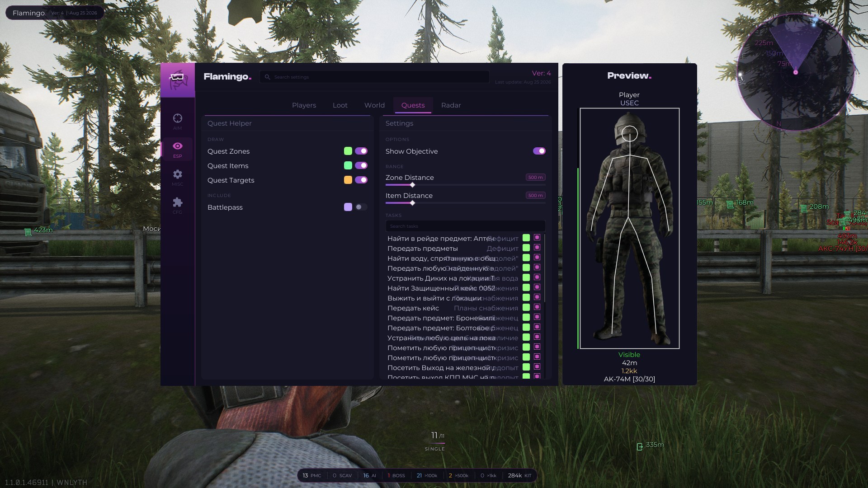Open the MISC gear section
This screenshot has width=868, height=488.
click(177, 177)
